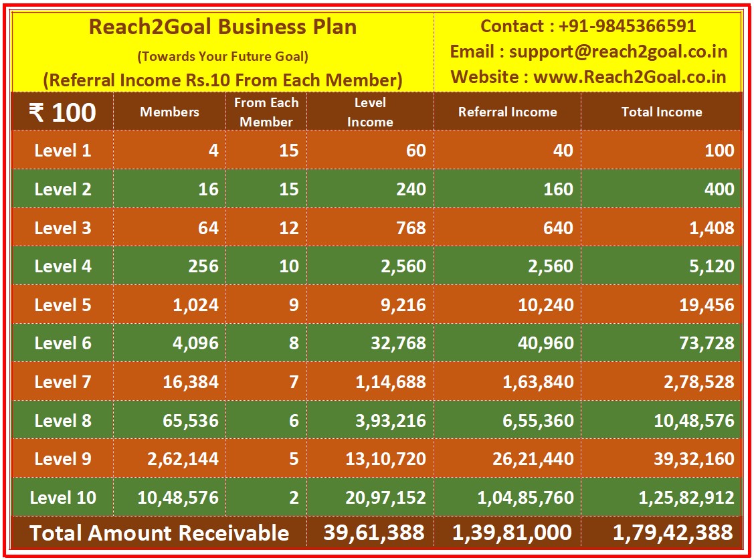The height and width of the screenshot is (560, 754).
Task: Select the Level Income column header
Action: (x=370, y=112)
